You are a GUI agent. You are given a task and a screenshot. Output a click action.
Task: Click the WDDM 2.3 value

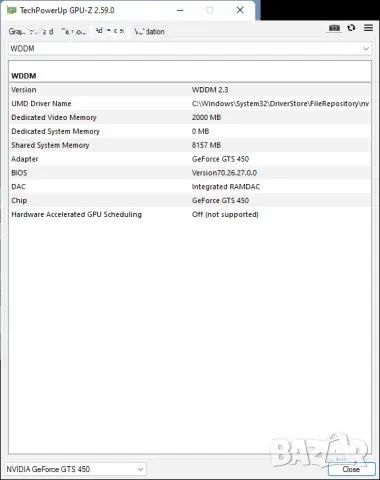(x=210, y=90)
